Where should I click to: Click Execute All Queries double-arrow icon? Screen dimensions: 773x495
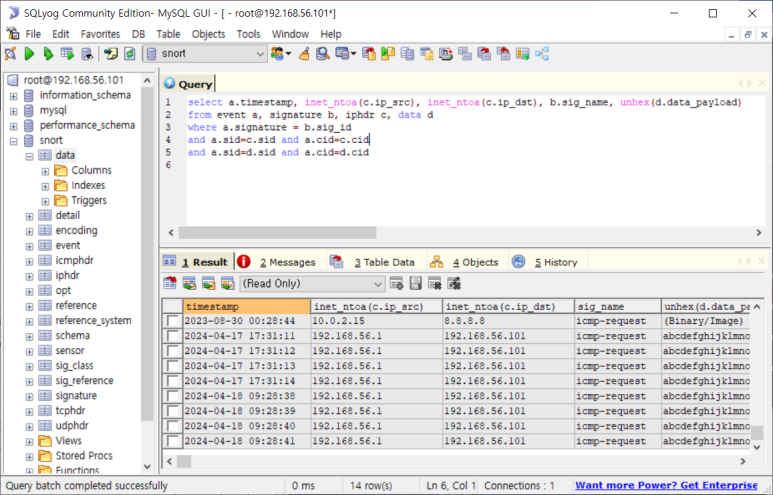click(x=48, y=53)
